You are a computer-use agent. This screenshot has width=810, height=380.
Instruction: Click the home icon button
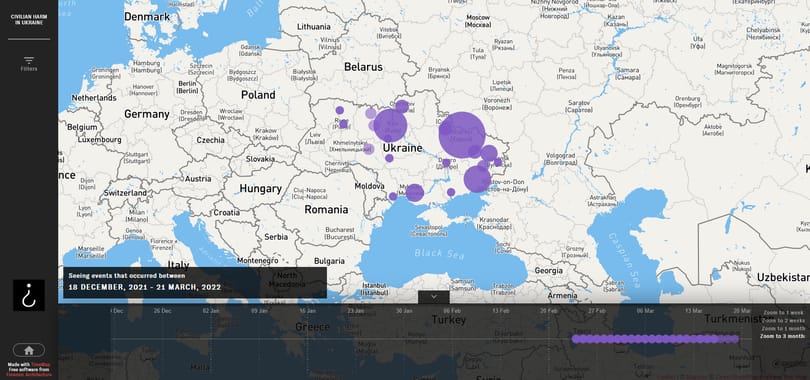[29, 350]
